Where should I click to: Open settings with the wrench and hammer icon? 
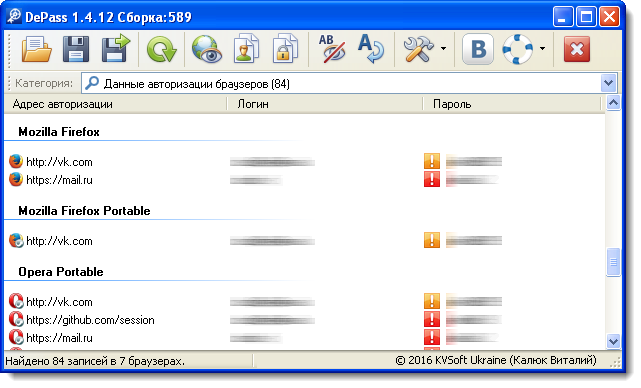point(418,49)
